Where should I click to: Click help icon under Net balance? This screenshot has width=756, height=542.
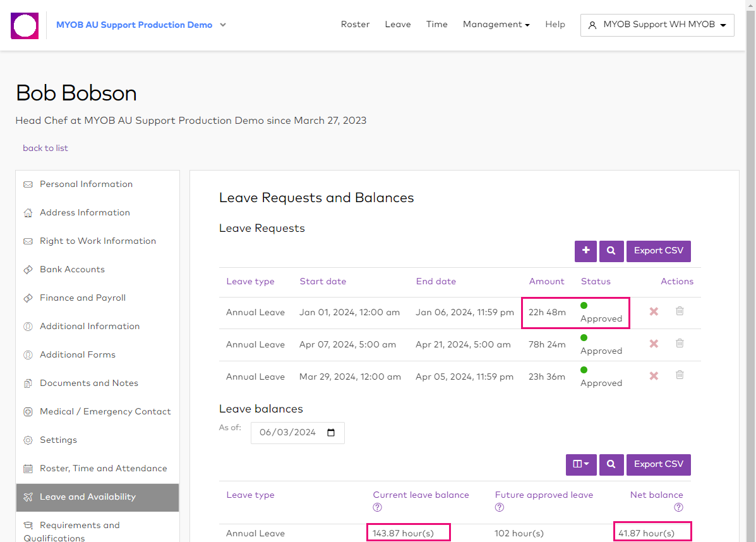pyautogui.click(x=678, y=507)
